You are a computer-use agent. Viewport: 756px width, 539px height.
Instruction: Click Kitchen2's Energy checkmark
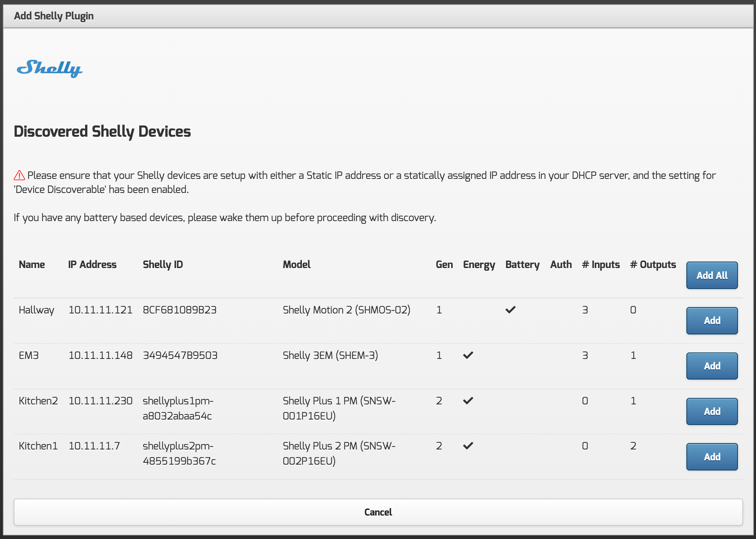pyautogui.click(x=468, y=400)
